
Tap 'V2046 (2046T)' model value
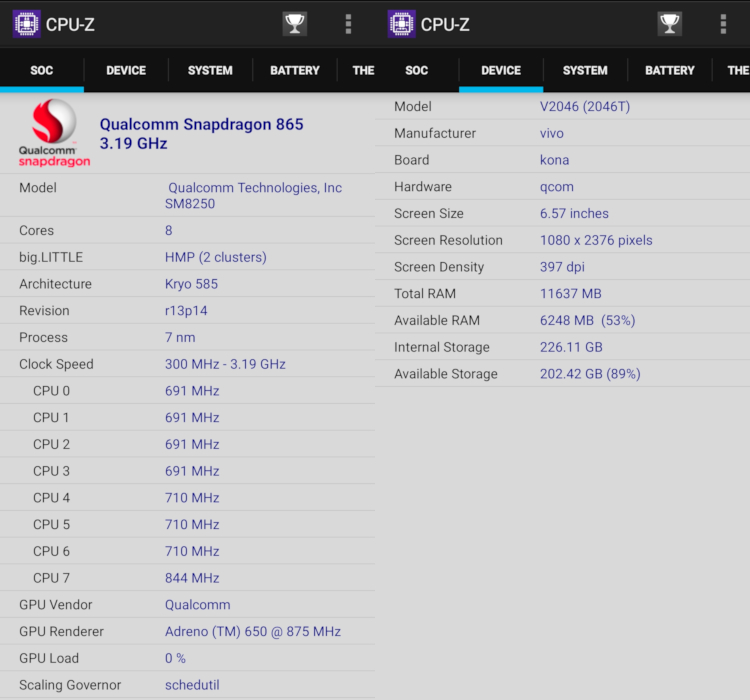click(x=585, y=107)
